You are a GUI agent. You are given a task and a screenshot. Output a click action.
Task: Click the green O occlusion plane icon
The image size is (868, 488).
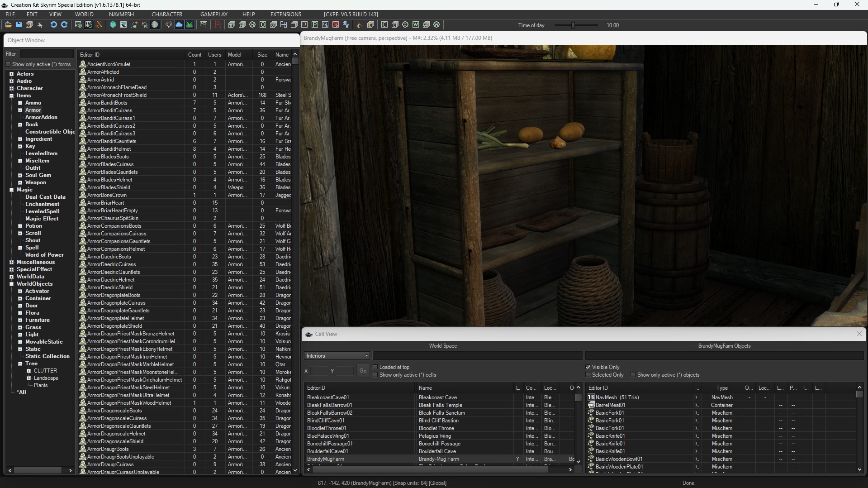click(x=263, y=25)
